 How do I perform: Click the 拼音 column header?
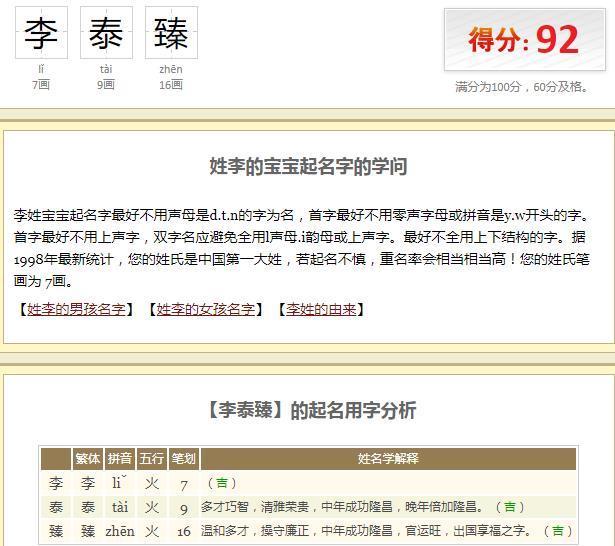click(120, 459)
